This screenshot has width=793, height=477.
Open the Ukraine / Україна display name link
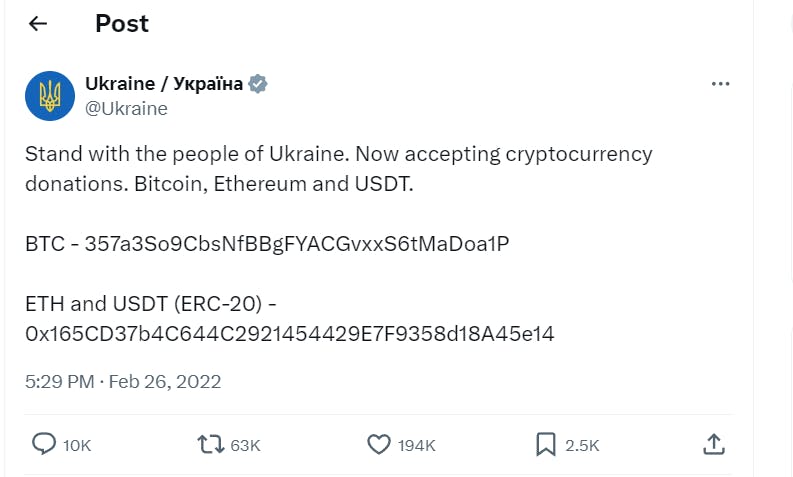click(x=163, y=84)
